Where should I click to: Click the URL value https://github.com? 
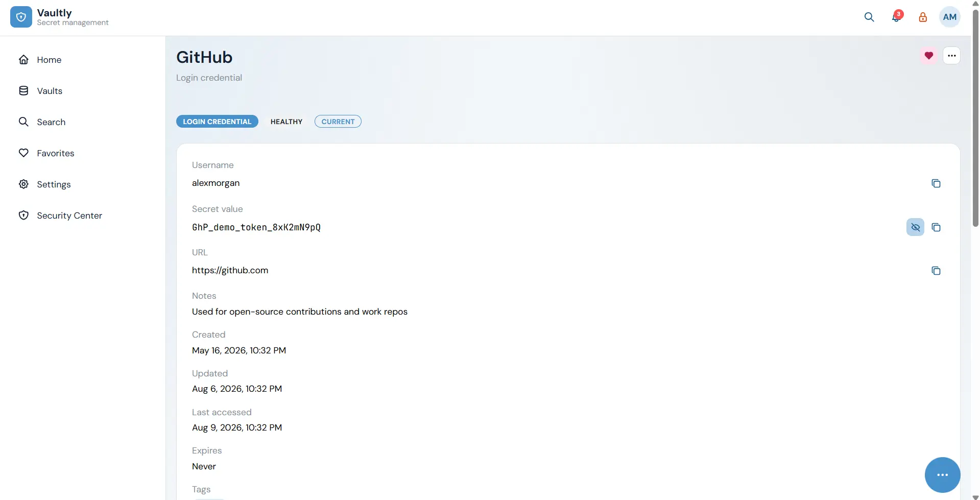click(230, 270)
